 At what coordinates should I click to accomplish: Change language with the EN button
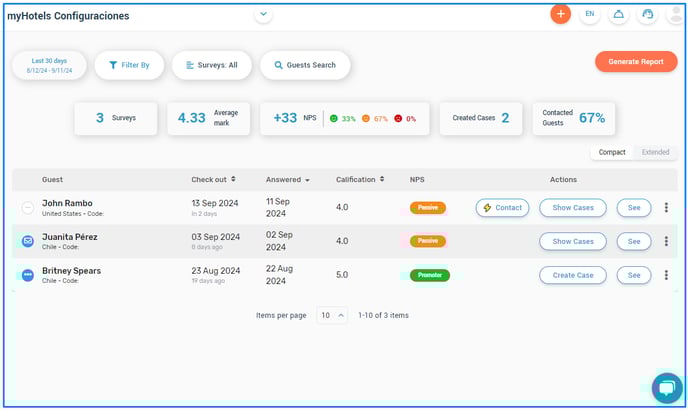[x=590, y=14]
